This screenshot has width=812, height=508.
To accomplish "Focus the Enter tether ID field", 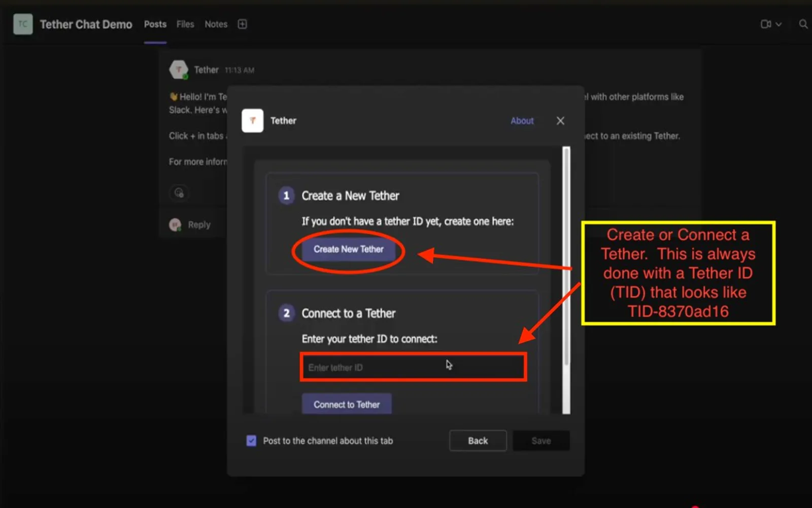I will tap(413, 367).
